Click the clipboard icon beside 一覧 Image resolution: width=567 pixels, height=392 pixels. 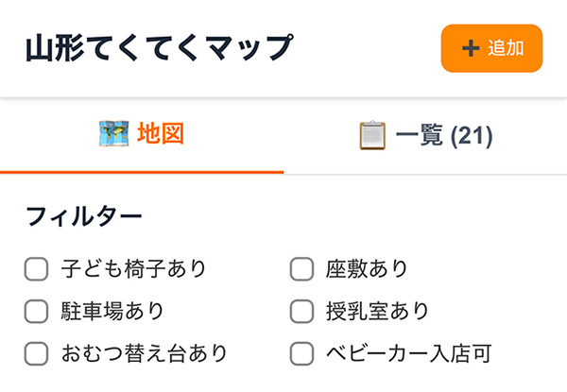click(x=373, y=136)
